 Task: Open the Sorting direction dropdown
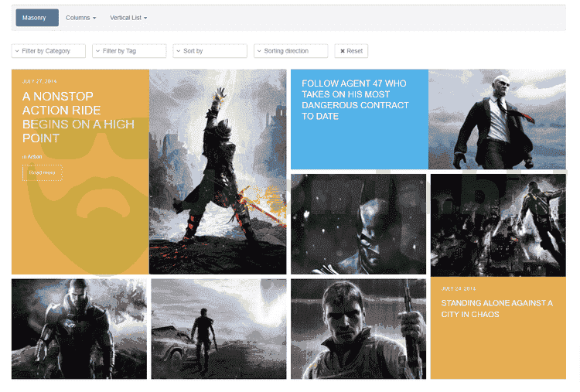[291, 51]
